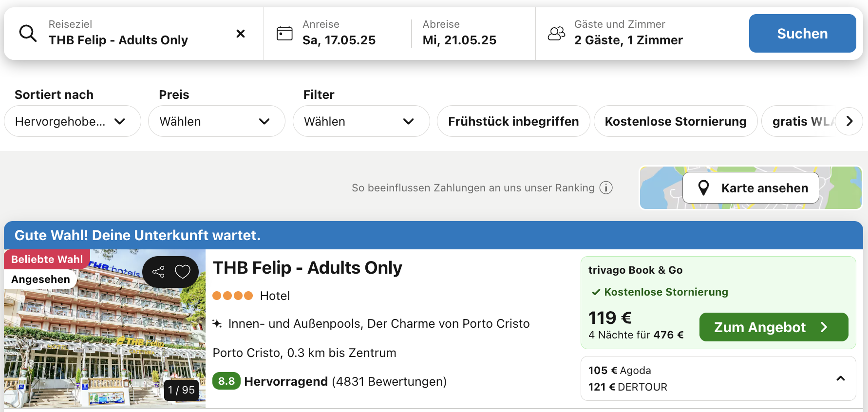
Task: Open THB Felip - Adults Only title
Action: click(307, 268)
